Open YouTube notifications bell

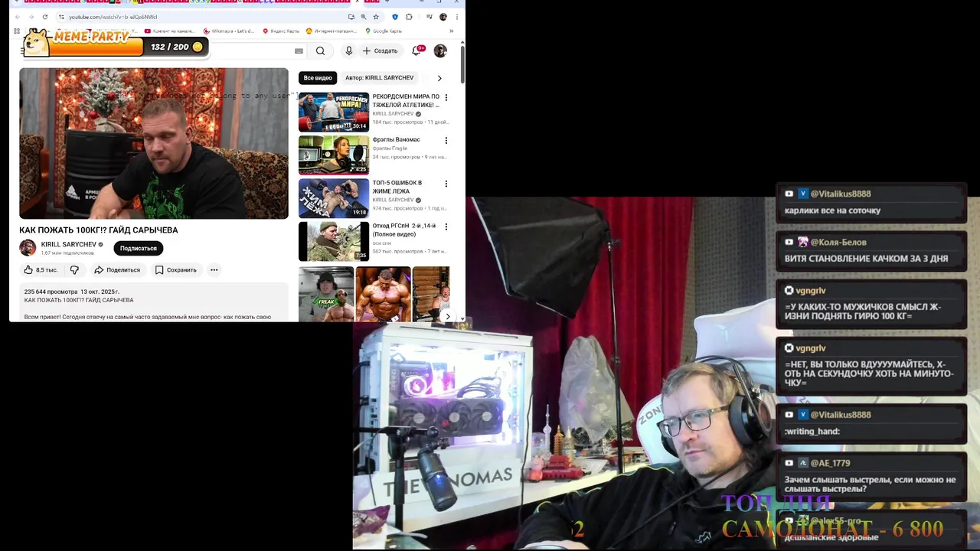pos(417,51)
